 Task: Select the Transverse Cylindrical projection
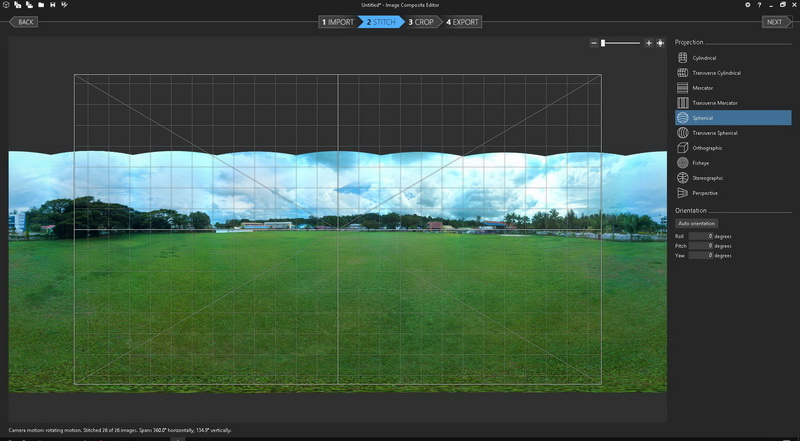coord(733,73)
